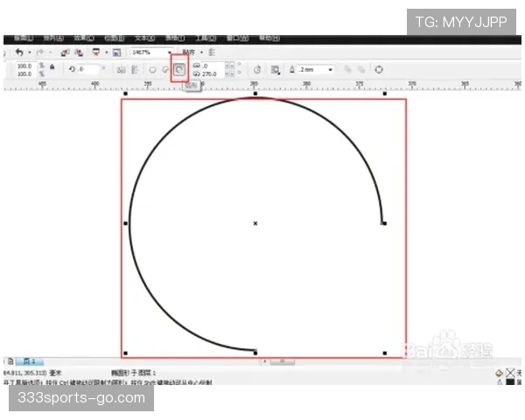Switch to the Page 1 tab
Viewport: 525px width, 420px height.
click(x=27, y=360)
